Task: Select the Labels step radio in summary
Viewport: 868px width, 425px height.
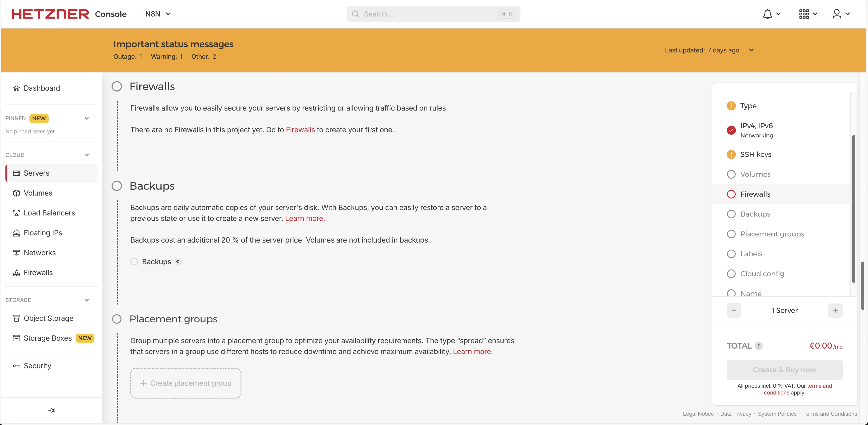Action: (x=731, y=254)
